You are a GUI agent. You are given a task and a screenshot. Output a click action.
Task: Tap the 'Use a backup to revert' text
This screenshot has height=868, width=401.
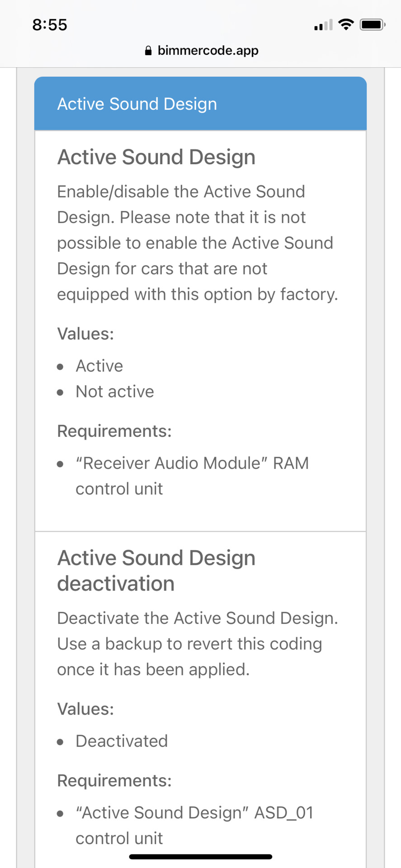pos(190,644)
